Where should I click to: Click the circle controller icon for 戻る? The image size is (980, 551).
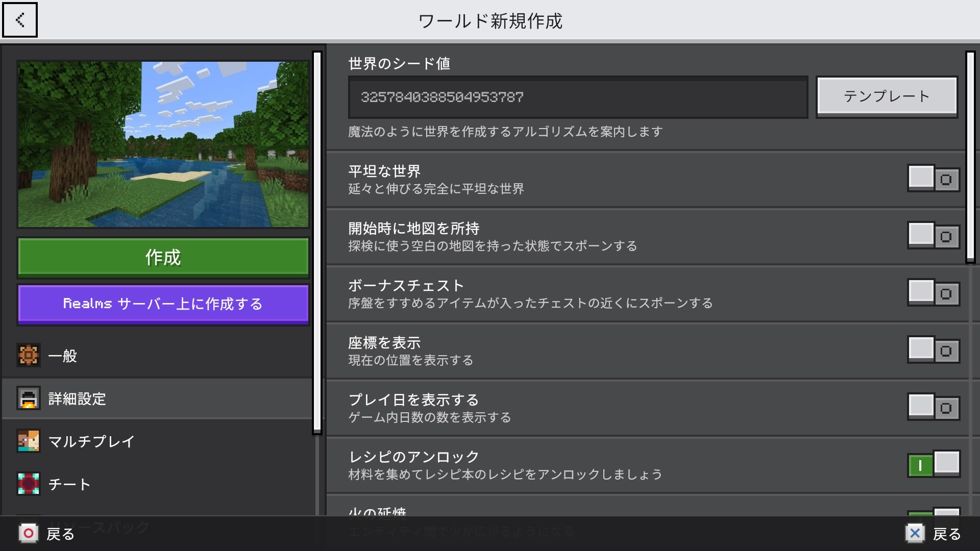pyautogui.click(x=29, y=534)
